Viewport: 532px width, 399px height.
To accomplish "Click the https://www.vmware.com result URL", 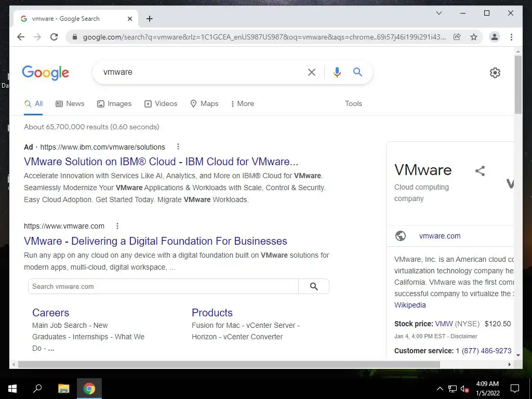I will tap(64, 226).
